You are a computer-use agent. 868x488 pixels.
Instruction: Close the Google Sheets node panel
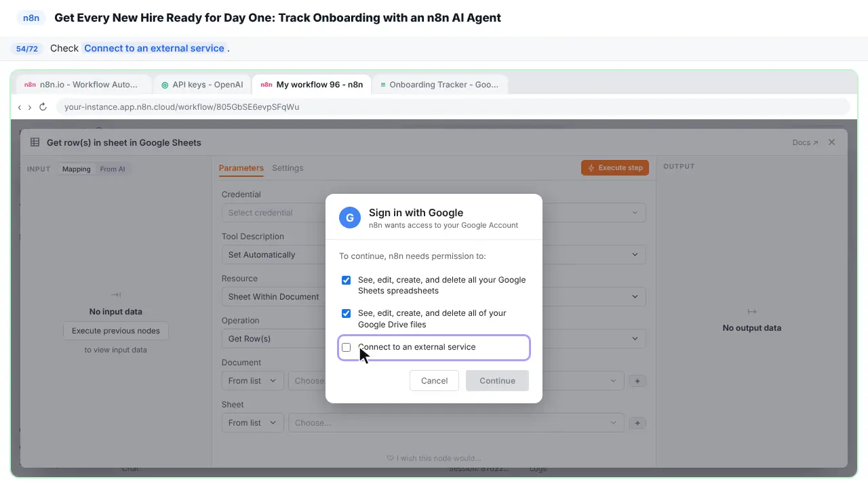coord(832,142)
